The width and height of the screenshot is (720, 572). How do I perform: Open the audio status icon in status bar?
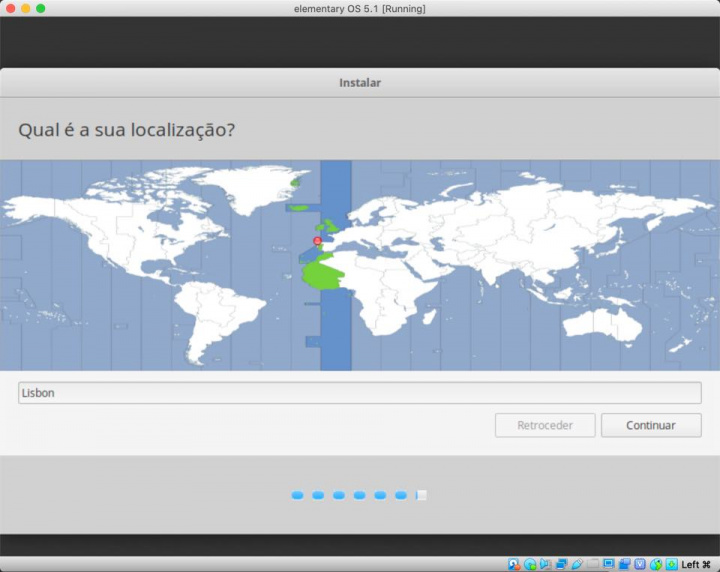[x=546, y=564]
